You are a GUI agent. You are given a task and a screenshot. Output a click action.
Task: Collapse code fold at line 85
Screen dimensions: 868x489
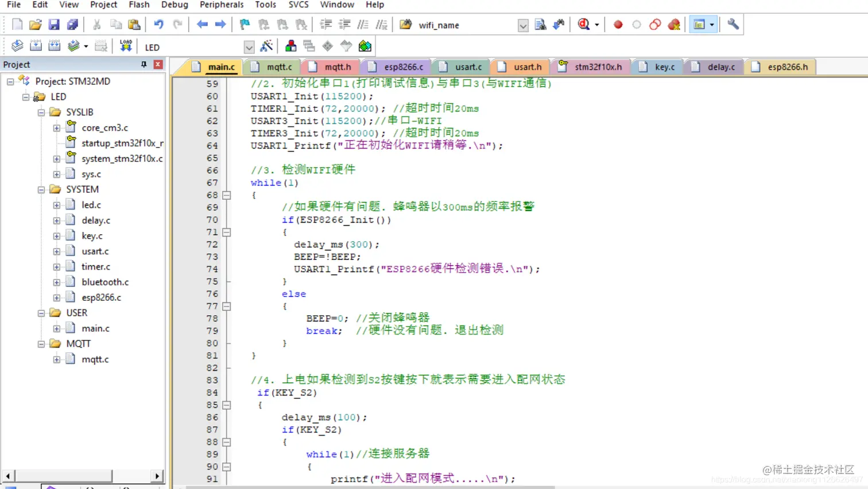[227, 405]
